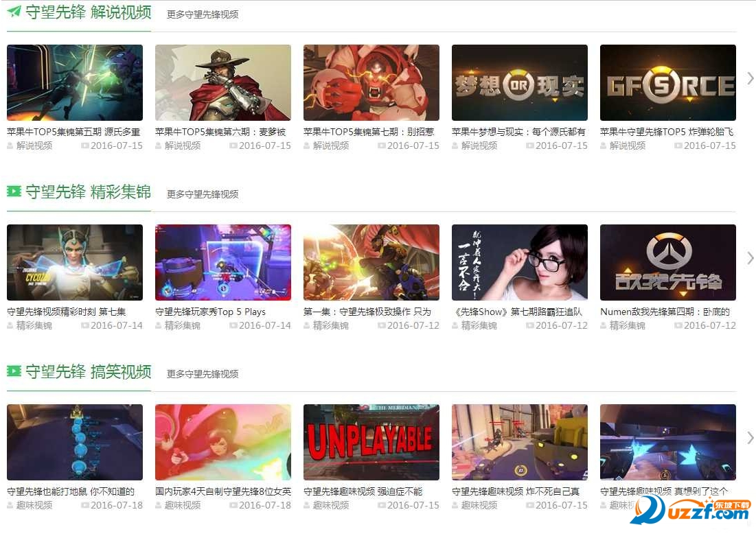Screen dimensions: 756x536
Task: Click date 2016-07-18 under 国内玩家4天自制 video
Action: pyautogui.click(x=264, y=504)
